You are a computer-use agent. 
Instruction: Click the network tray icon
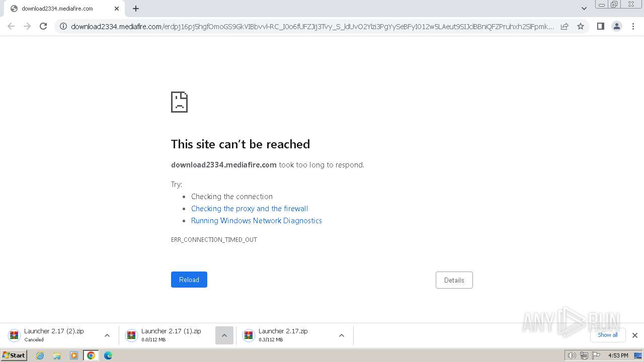tap(584, 355)
